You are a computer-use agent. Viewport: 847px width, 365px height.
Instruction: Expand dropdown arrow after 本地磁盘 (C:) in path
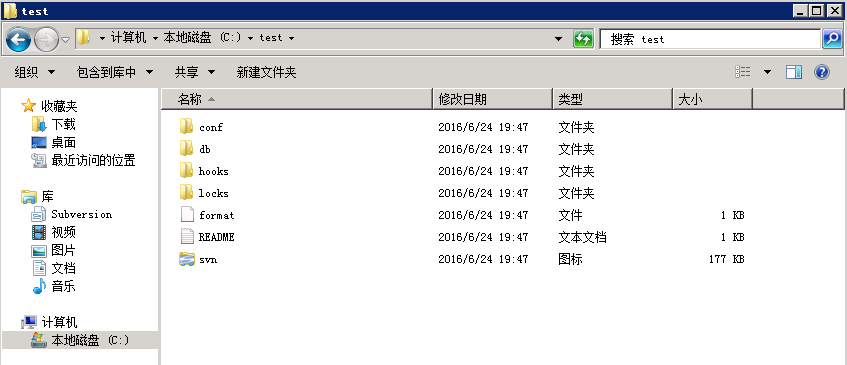coord(251,38)
